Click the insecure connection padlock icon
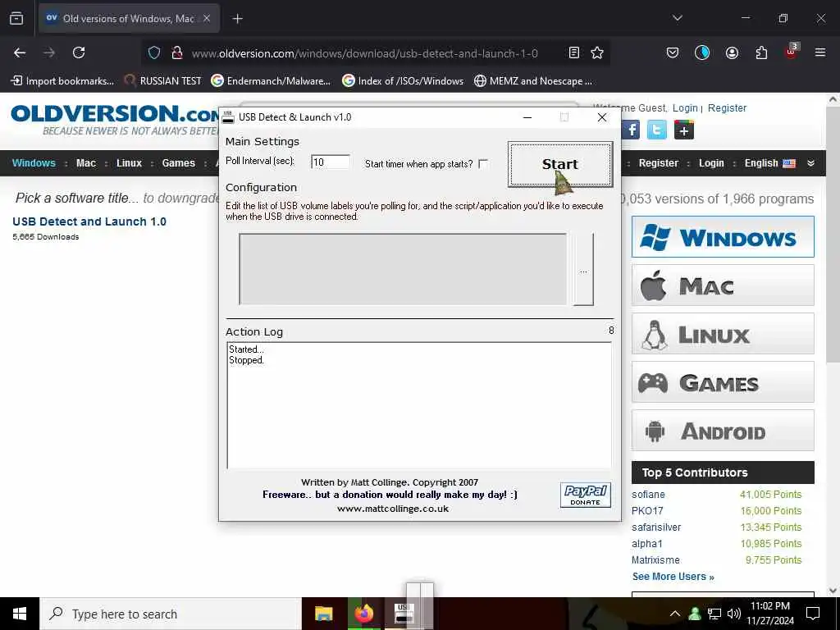 click(177, 52)
